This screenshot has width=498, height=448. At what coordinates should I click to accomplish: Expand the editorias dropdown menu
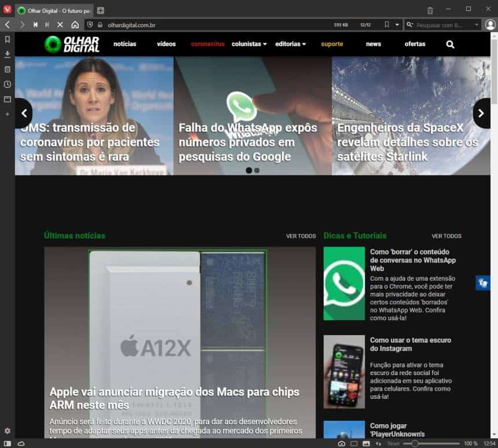coord(290,44)
